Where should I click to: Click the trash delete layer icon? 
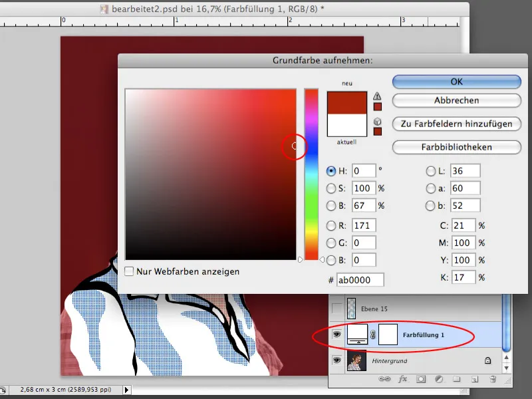tap(493, 379)
